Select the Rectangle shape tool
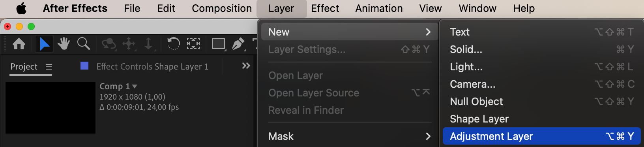This screenshot has height=147, width=644. [x=219, y=43]
